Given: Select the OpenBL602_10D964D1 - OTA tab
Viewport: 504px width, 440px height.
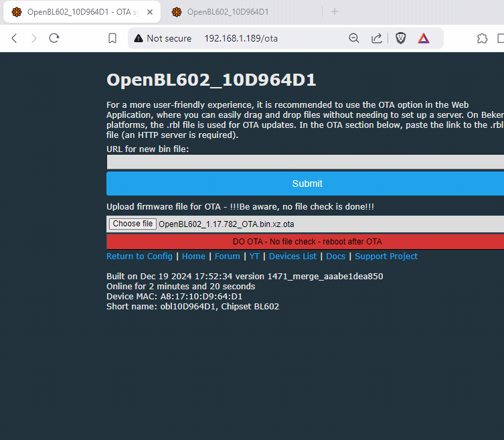Looking at the screenshot, I should pyautogui.click(x=82, y=12).
